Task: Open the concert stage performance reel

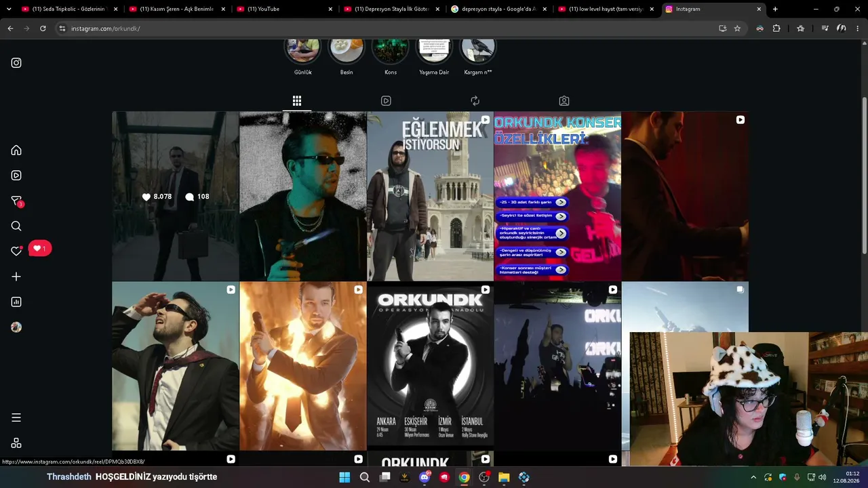Action: click(x=557, y=366)
